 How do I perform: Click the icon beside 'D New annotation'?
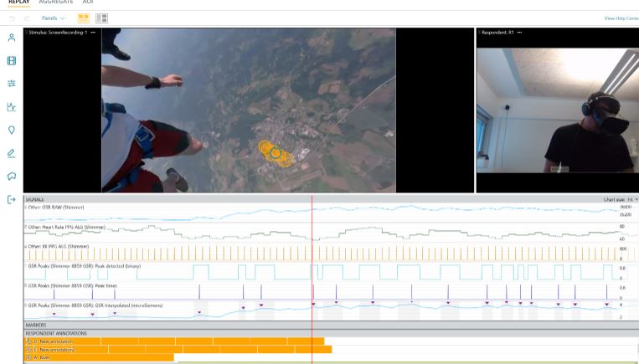click(28, 341)
